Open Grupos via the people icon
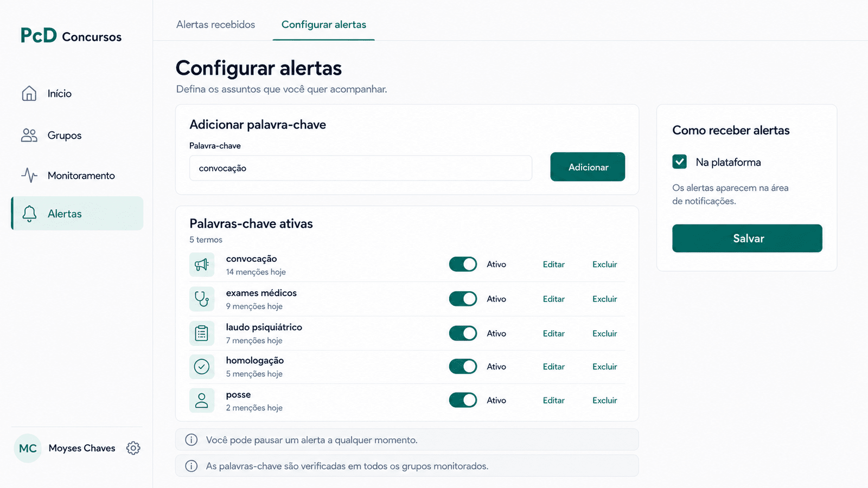Image resolution: width=868 pixels, height=488 pixels. (29, 135)
